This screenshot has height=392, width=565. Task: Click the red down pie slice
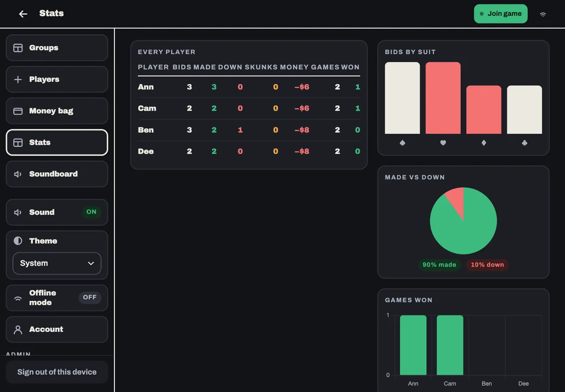point(456,201)
